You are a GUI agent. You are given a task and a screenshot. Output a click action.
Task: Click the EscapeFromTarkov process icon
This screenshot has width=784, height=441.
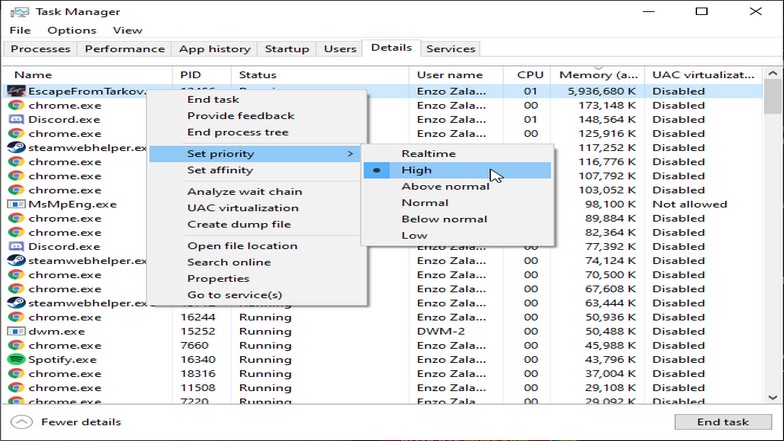click(16, 91)
